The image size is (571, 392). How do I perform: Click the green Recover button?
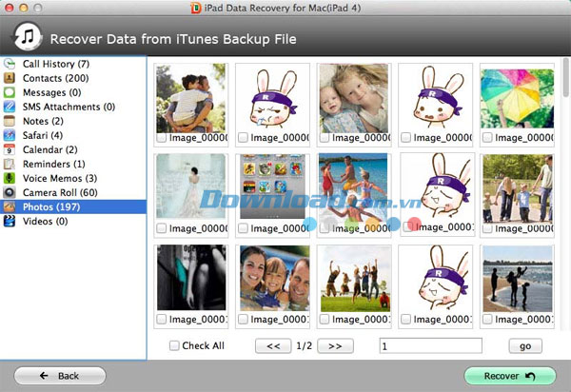point(510,376)
